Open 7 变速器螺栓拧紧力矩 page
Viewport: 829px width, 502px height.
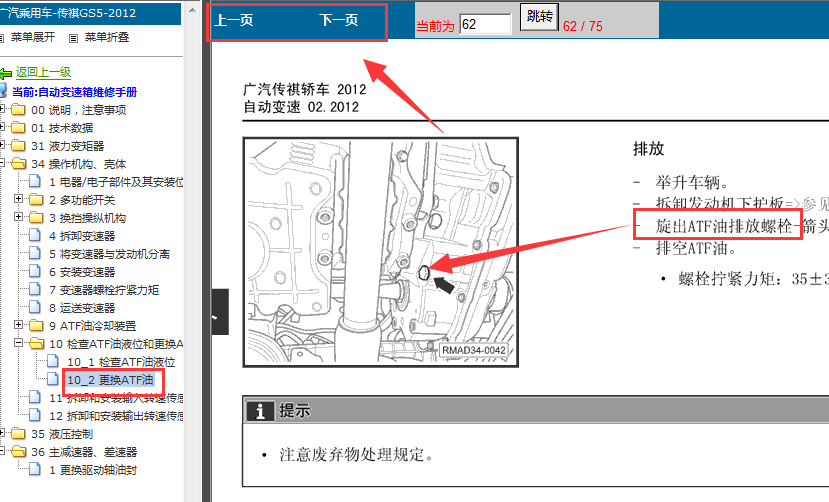tap(104, 290)
